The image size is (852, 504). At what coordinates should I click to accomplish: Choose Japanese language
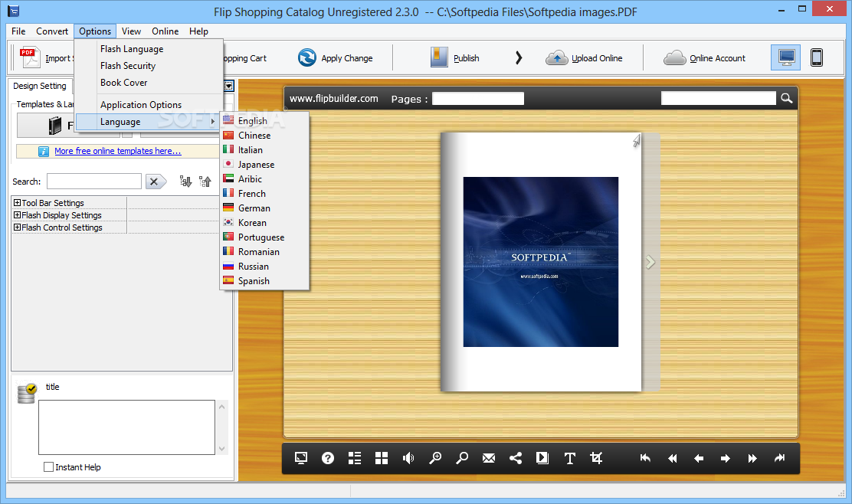pyautogui.click(x=264, y=165)
